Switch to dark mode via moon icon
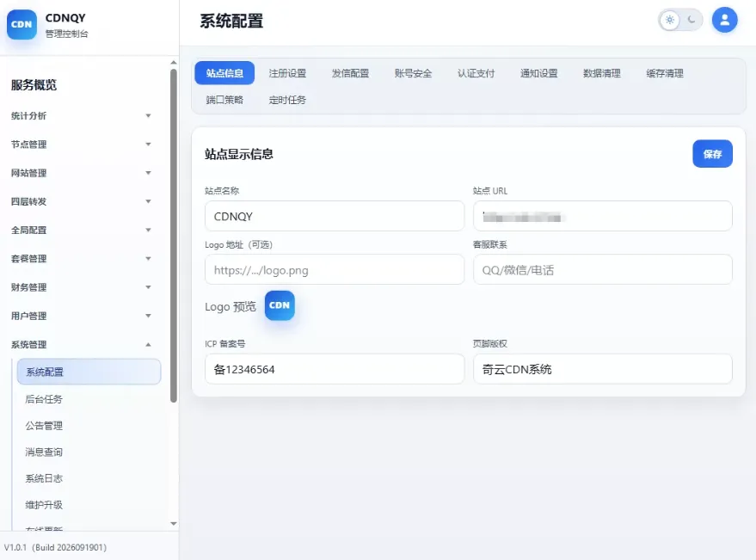756x560 pixels. click(x=691, y=21)
